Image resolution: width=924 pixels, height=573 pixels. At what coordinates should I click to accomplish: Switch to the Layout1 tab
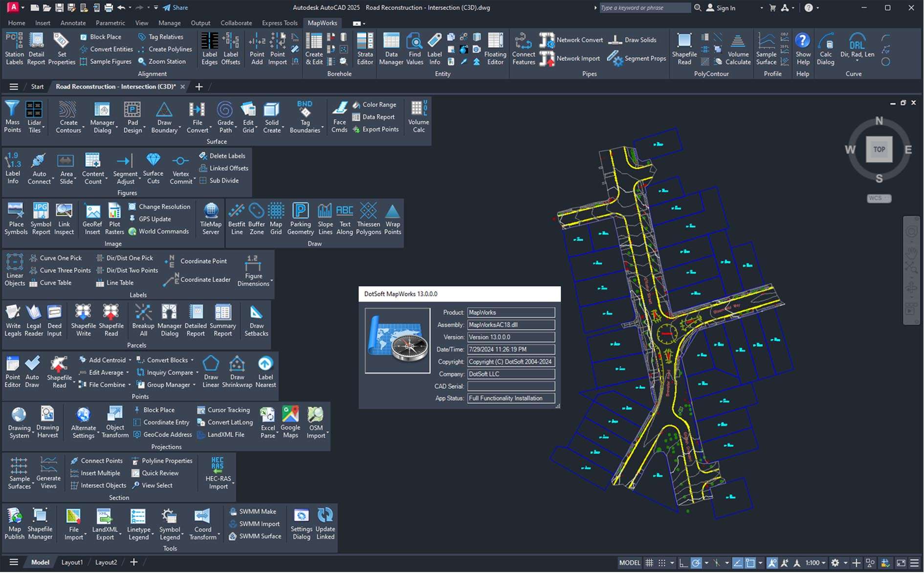pos(72,562)
